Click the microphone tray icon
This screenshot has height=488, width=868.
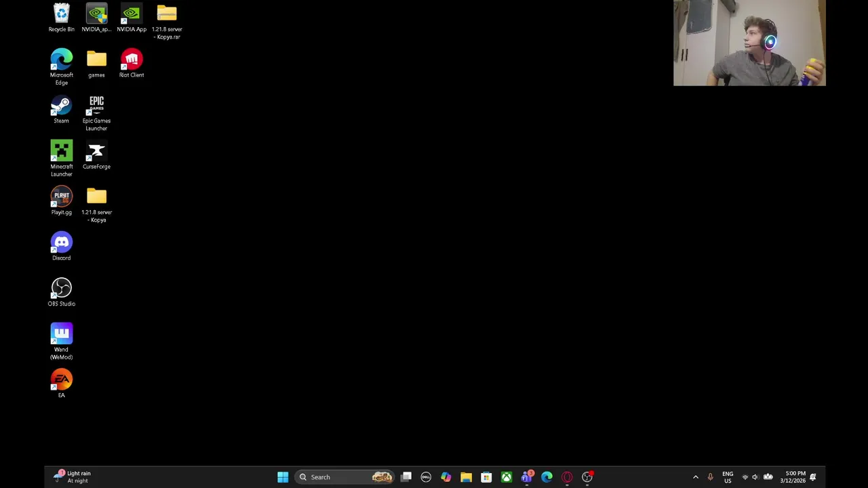coord(710,477)
